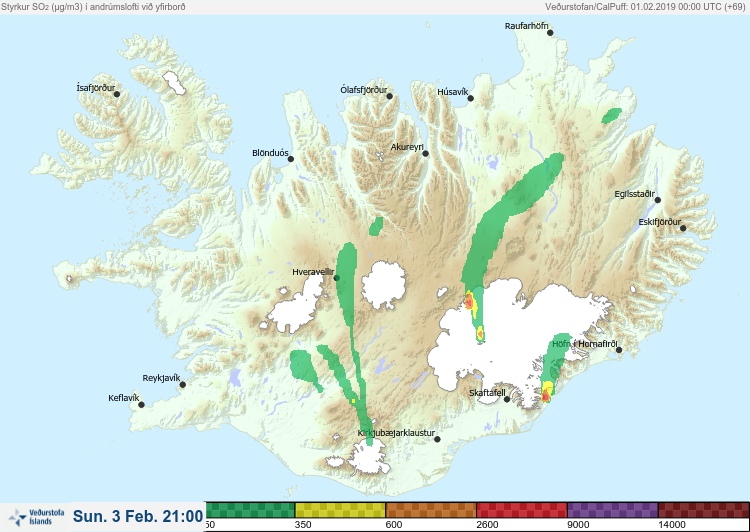Click the Egilsstaðir location dot
This screenshot has height=532, width=750.
658,200
